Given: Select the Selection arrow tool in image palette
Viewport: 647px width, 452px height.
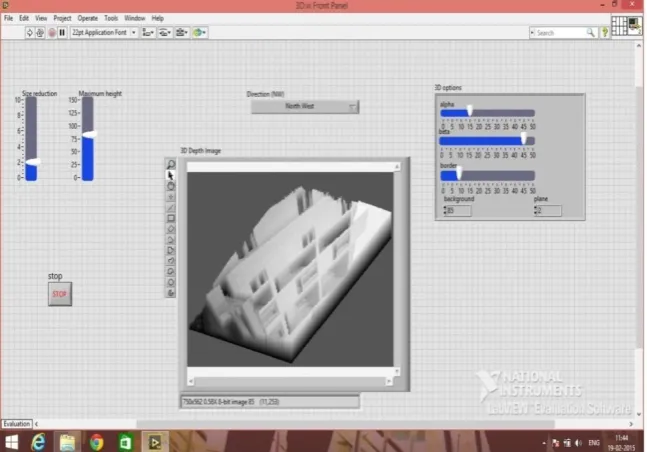Looking at the screenshot, I should 170,175.
